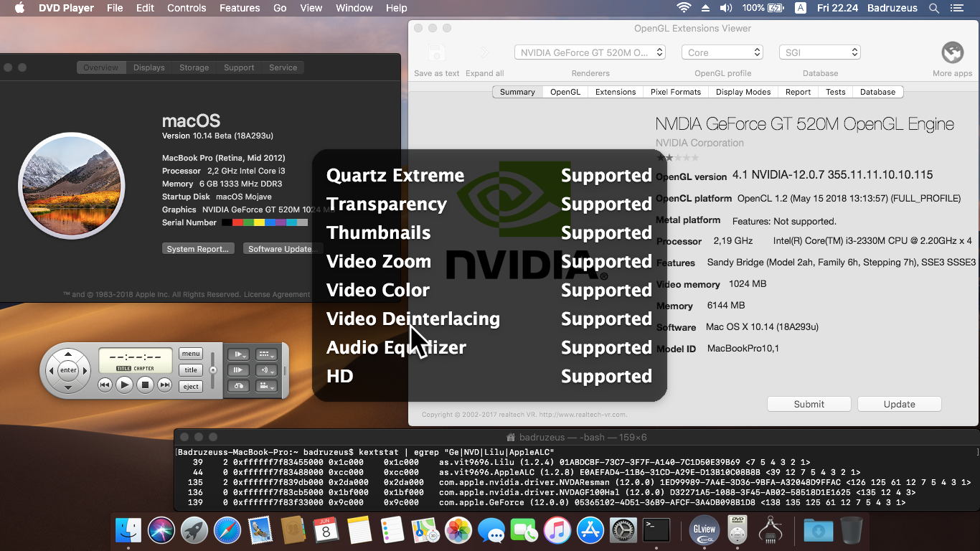This screenshot has height=551, width=980.
Task: Click the Submit button in OpenGL Viewer
Action: tap(809, 404)
